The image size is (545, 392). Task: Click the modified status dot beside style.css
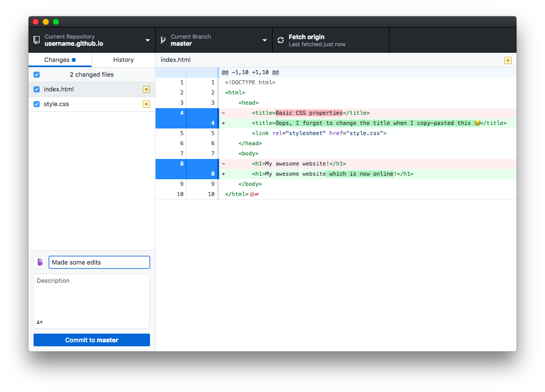pos(146,104)
